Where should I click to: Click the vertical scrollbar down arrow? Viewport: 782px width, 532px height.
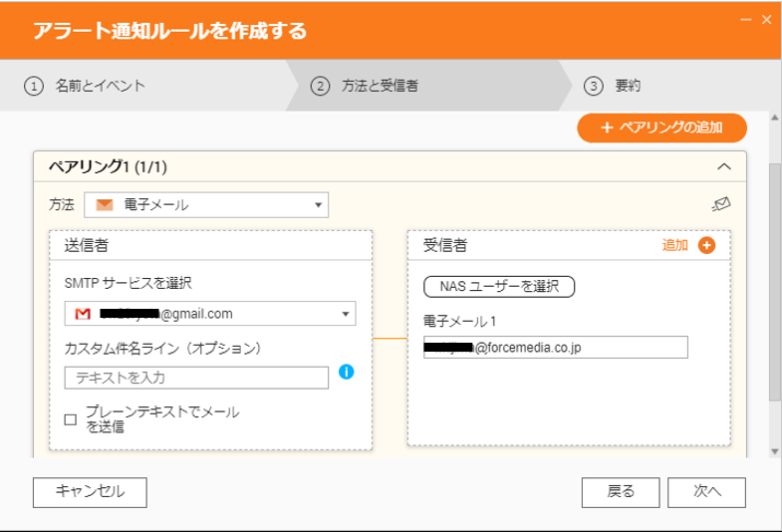774,451
